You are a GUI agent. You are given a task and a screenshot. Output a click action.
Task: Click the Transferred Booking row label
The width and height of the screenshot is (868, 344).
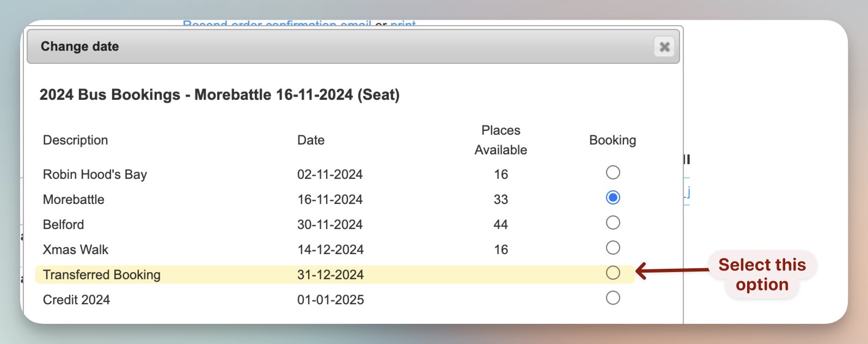click(x=102, y=275)
